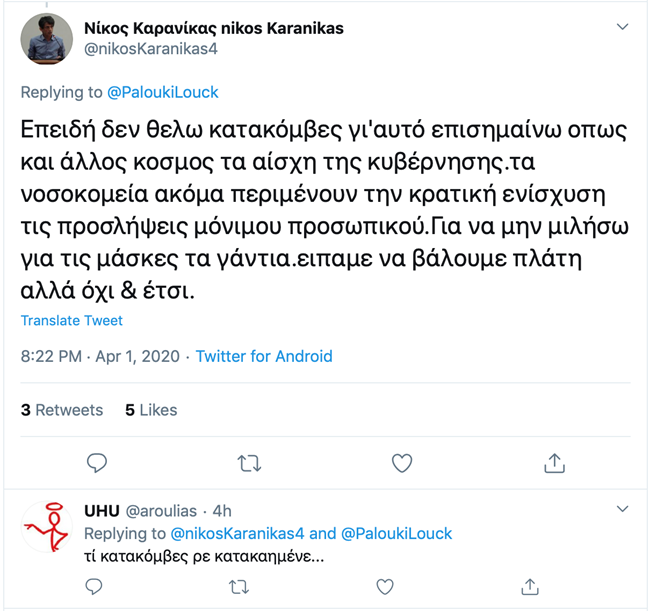Screen dimensions: 650x611
Task: View the 3 Retweets list
Action: (x=62, y=410)
